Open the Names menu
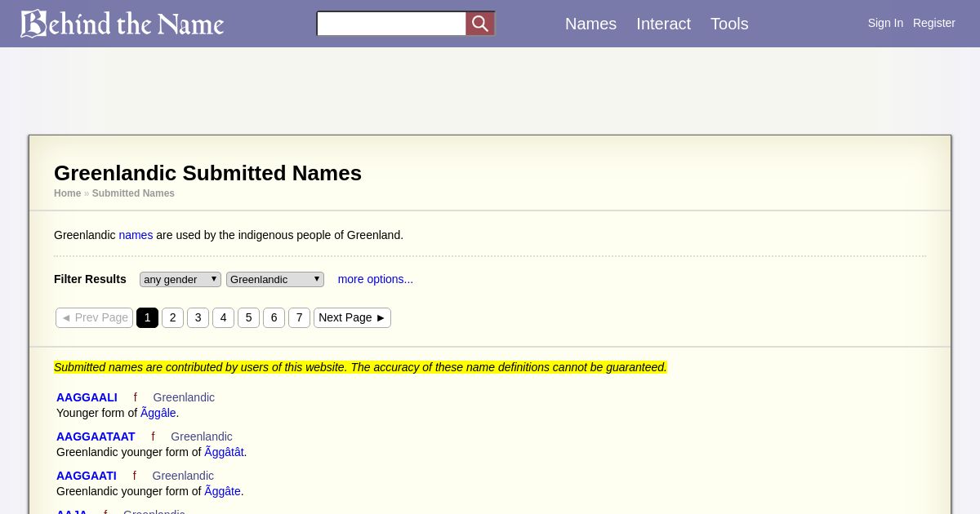 (590, 24)
